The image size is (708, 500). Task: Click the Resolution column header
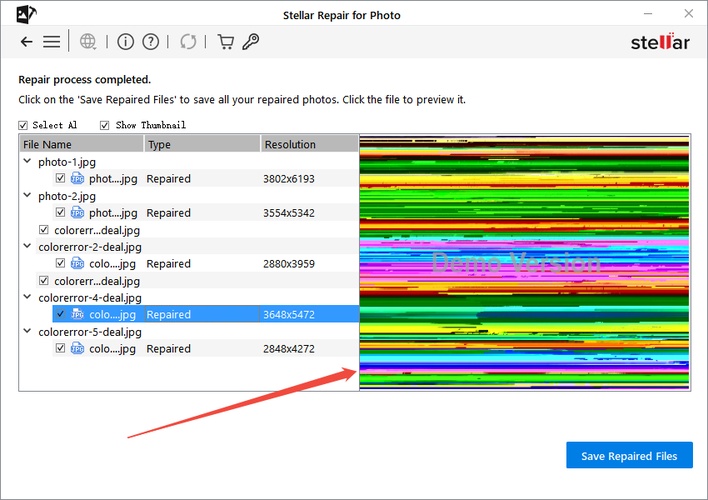pos(310,145)
